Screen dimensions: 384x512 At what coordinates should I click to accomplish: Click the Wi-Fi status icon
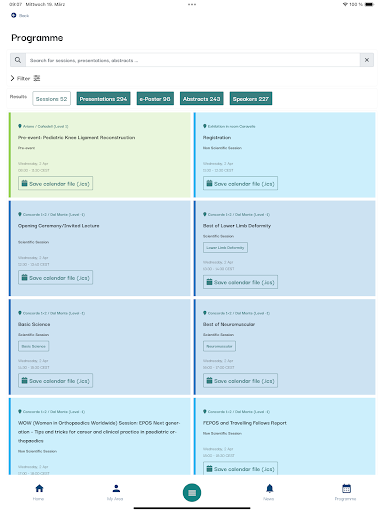[x=345, y=4]
